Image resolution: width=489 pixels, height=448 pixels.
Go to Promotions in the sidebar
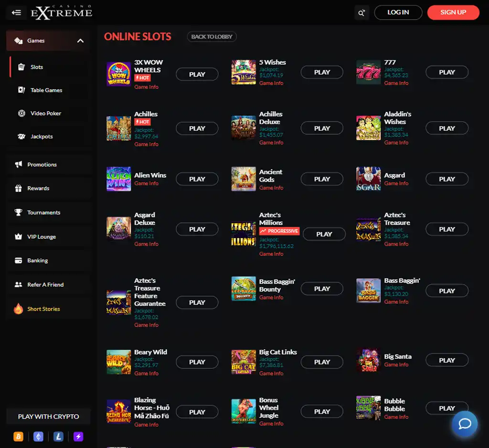(x=48, y=164)
